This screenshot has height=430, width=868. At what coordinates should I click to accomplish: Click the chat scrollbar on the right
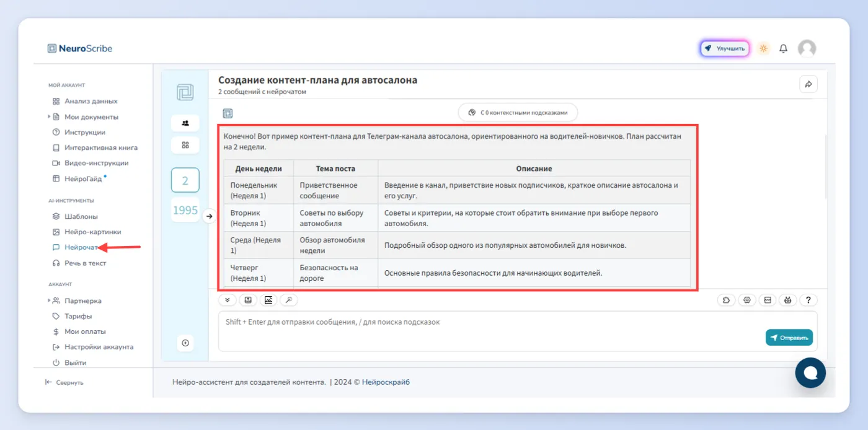click(825, 165)
